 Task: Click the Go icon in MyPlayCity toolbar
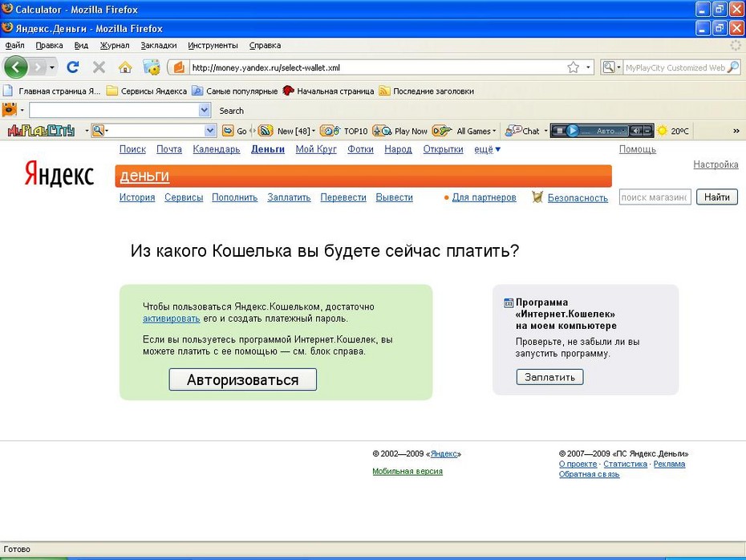(229, 131)
